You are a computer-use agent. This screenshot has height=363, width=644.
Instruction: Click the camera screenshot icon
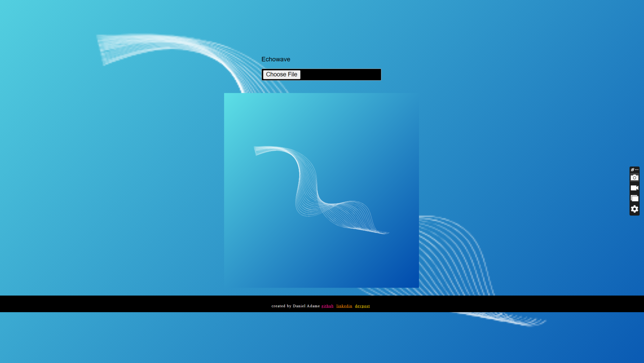coord(634,178)
